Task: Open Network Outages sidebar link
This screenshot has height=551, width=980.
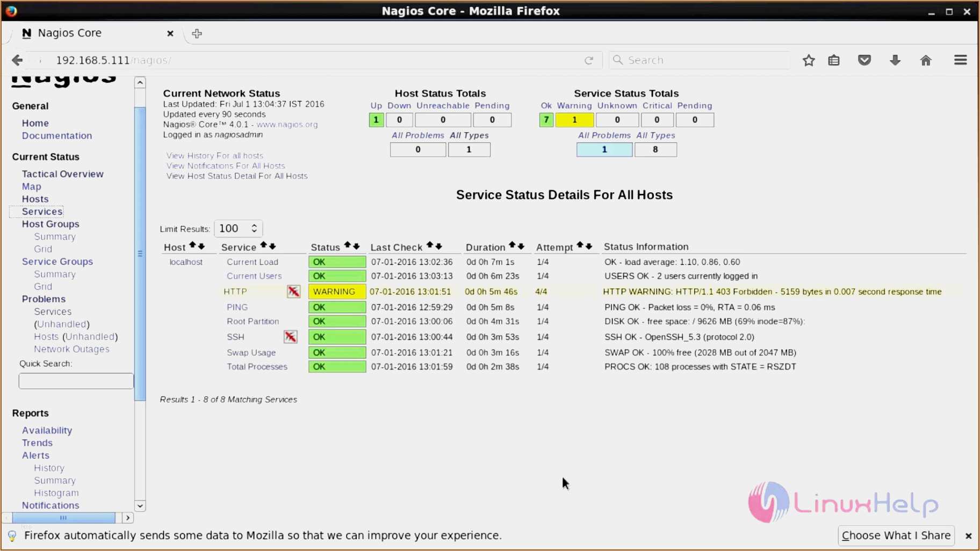Action: tap(72, 349)
